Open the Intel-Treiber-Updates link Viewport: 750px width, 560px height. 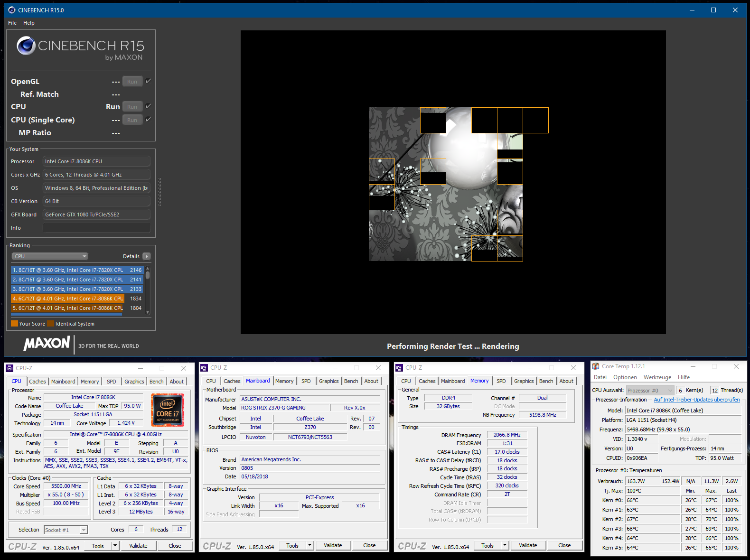coord(697,400)
